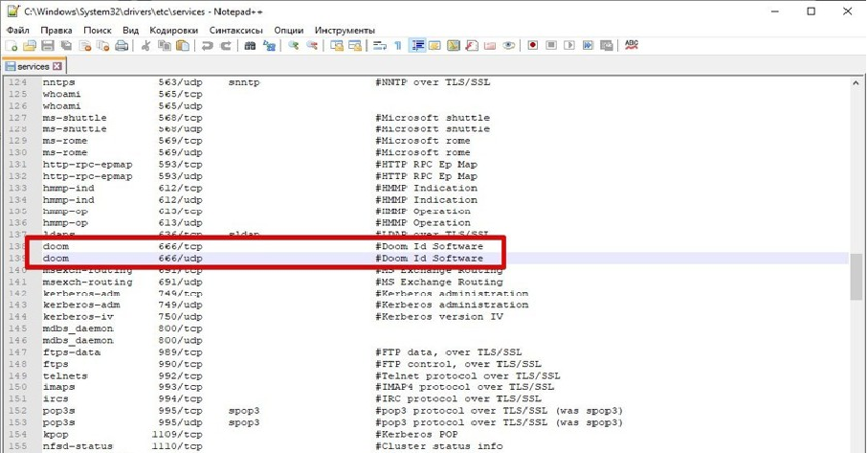This screenshot has width=868, height=453.
Task: Toggle show all characters pilcrow icon
Action: tap(398, 46)
